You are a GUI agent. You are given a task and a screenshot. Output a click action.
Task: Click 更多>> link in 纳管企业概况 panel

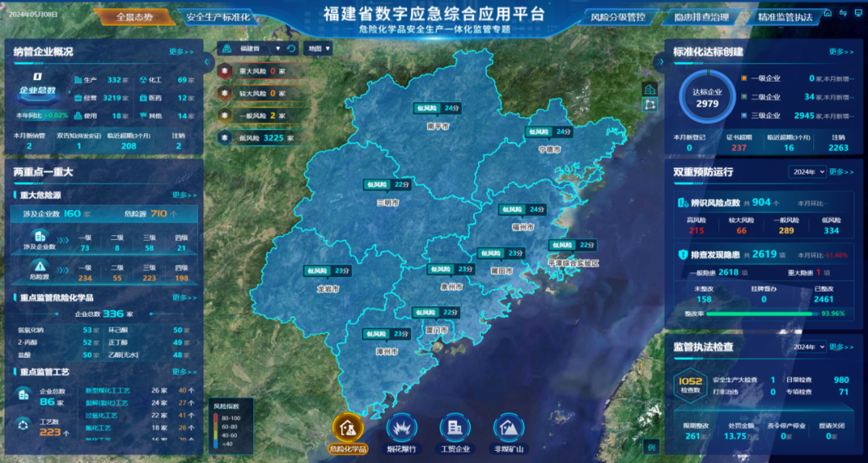(181, 51)
